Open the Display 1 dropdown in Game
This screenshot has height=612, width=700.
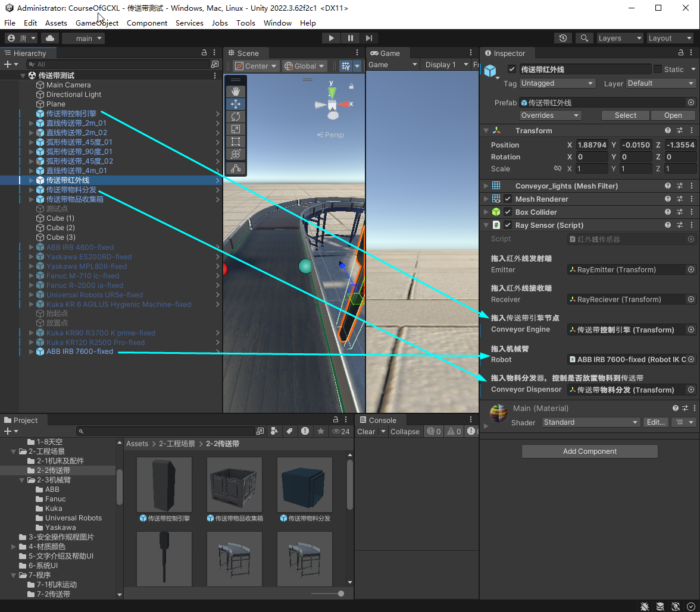[446, 65]
